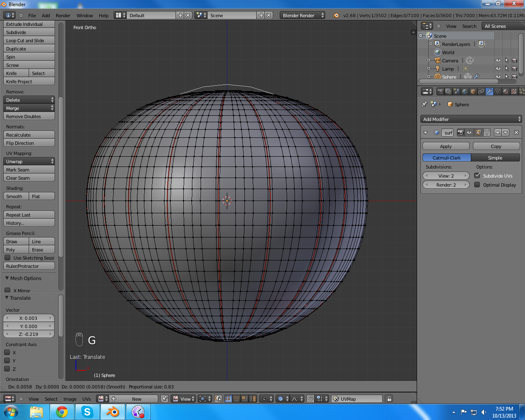Remove the surf modifier with X icon

point(516,132)
